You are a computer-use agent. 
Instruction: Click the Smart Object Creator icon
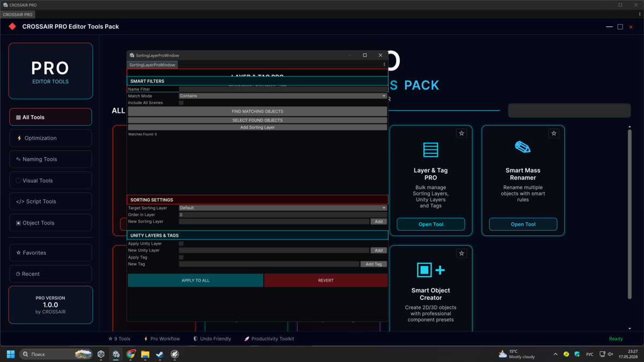431,270
